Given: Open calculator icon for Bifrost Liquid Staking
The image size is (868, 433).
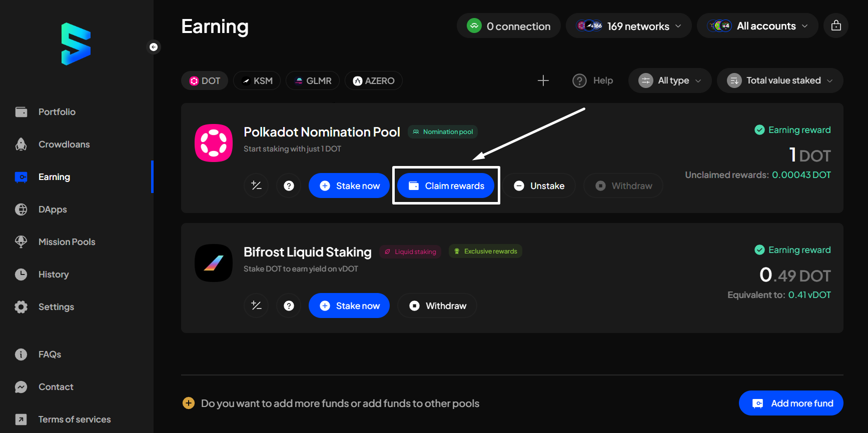Looking at the screenshot, I should 256,305.
